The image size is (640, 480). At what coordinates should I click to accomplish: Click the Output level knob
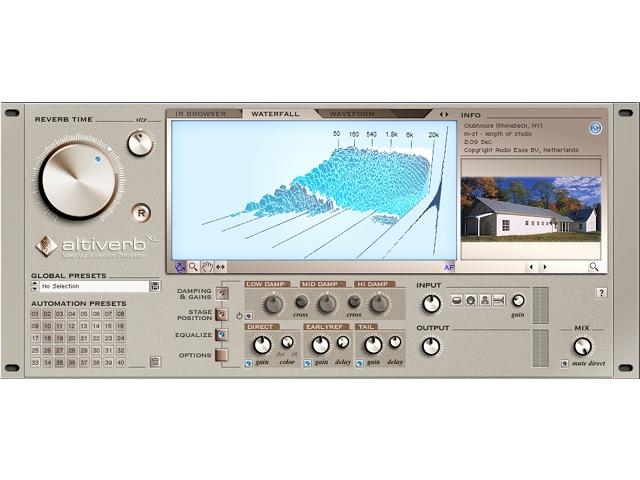(x=431, y=347)
